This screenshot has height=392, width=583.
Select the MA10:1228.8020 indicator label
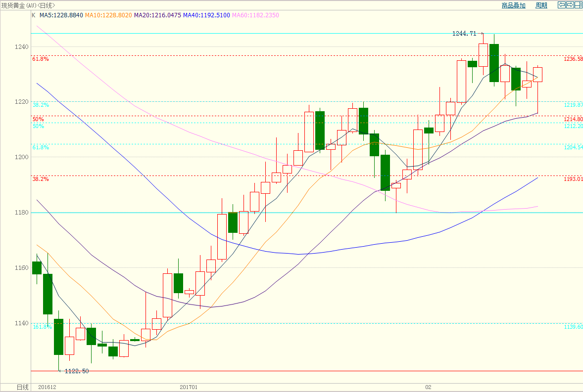(x=108, y=15)
